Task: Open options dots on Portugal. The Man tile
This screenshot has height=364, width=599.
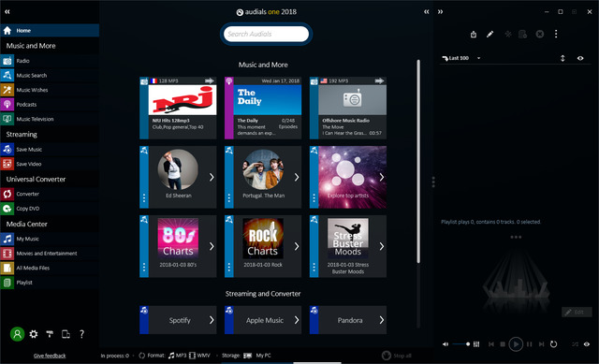Action: [x=228, y=197]
